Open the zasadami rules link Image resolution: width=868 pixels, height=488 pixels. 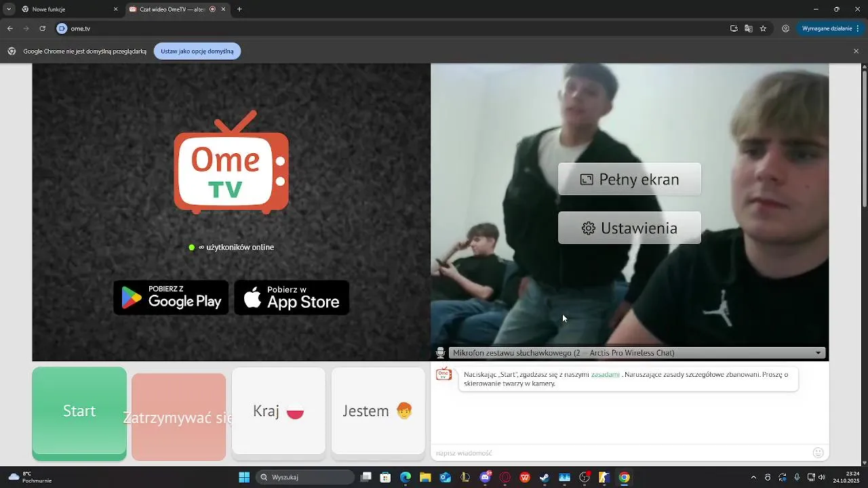tap(605, 374)
